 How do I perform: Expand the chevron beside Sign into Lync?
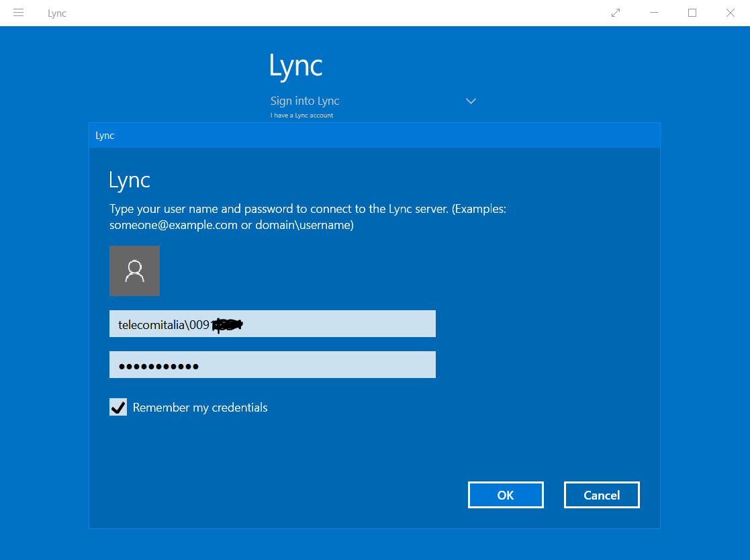tap(471, 101)
